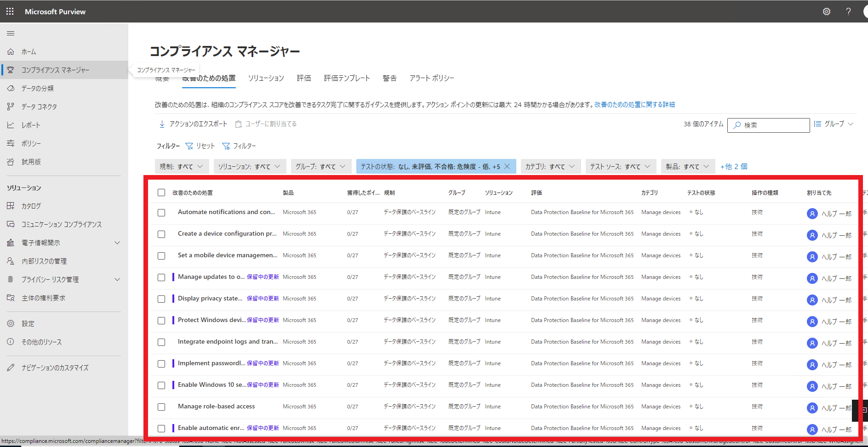Click the レポート chart icon
The image size is (868, 447).
pos(11,125)
